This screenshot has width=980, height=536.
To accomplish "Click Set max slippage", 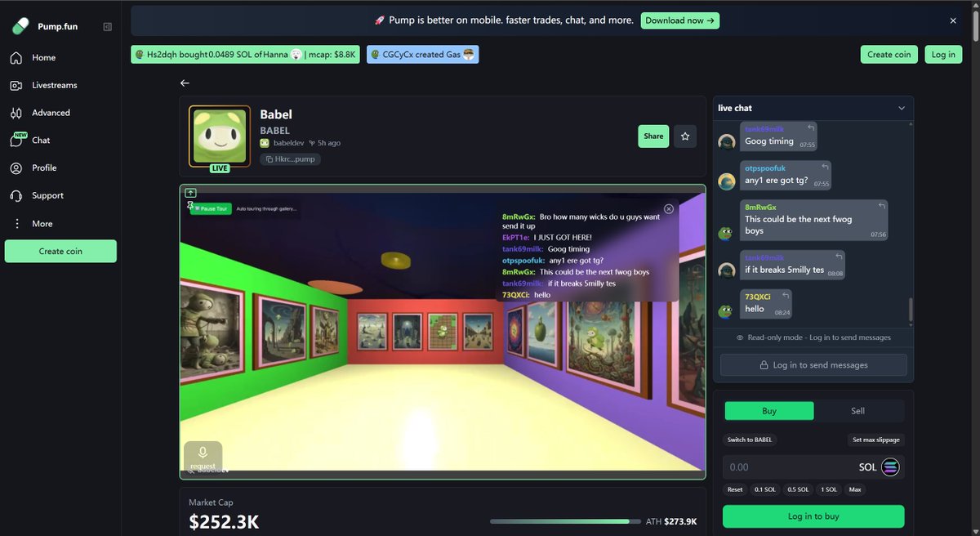I will (x=875, y=440).
